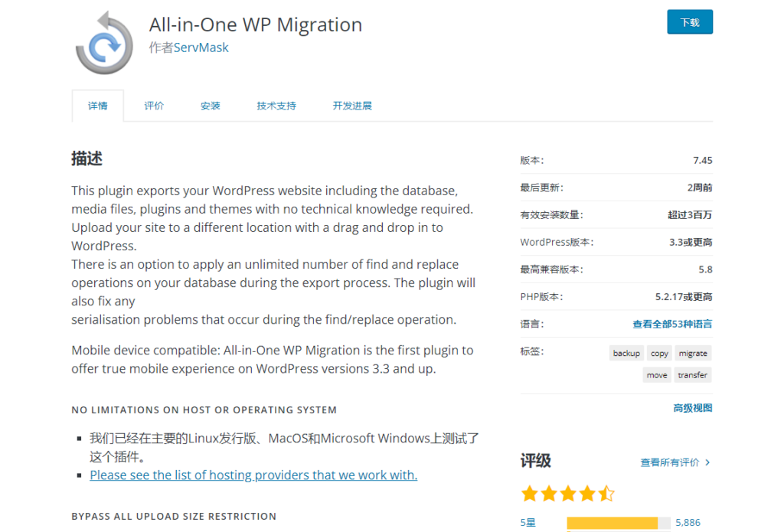This screenshot has width=784, height=532.
Task: Choose the migrate tag
Action: point(693,353)
